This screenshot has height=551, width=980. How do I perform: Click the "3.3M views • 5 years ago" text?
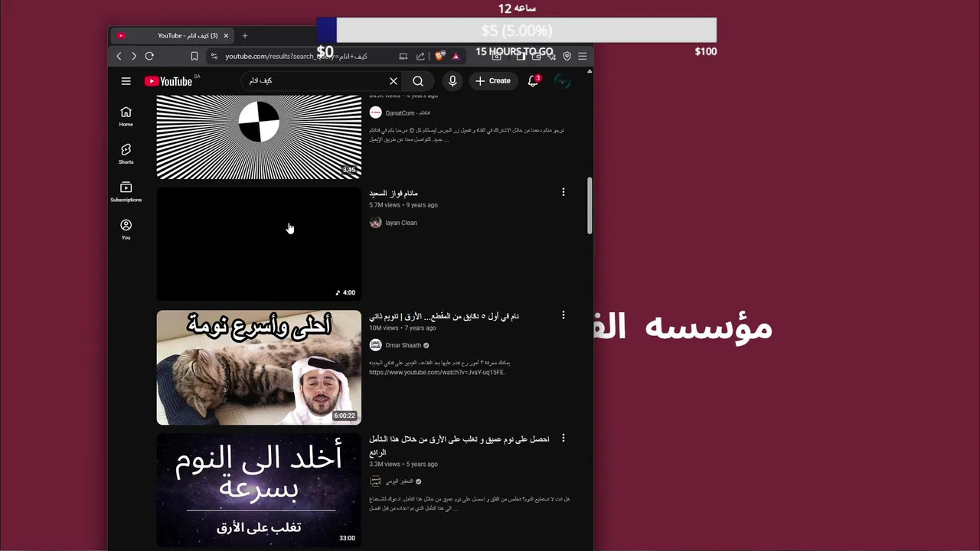pos(403,464)
